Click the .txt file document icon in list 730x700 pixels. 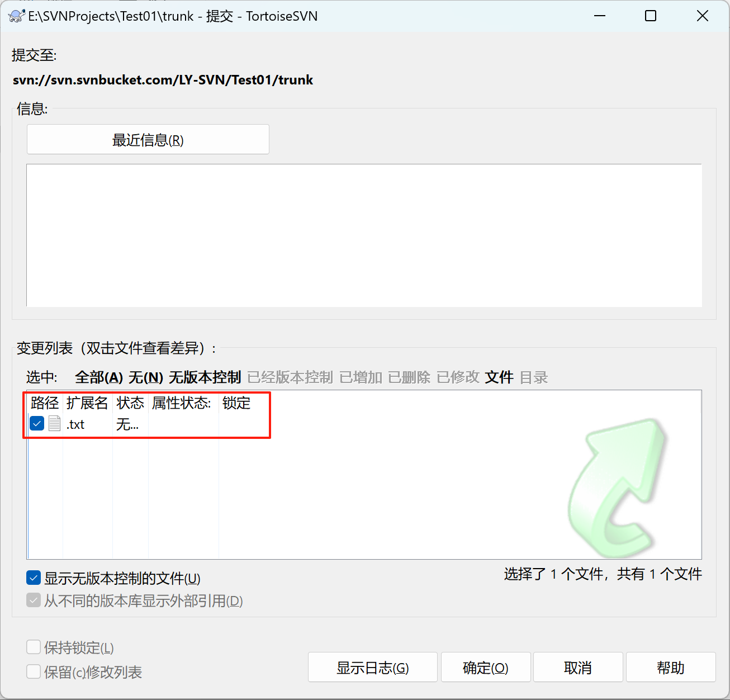54,424
